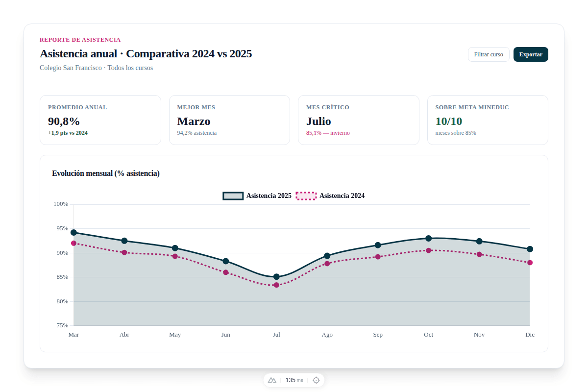Click the 80% y-axis label
The image size is (588, 392).
(x=62, y=301)
